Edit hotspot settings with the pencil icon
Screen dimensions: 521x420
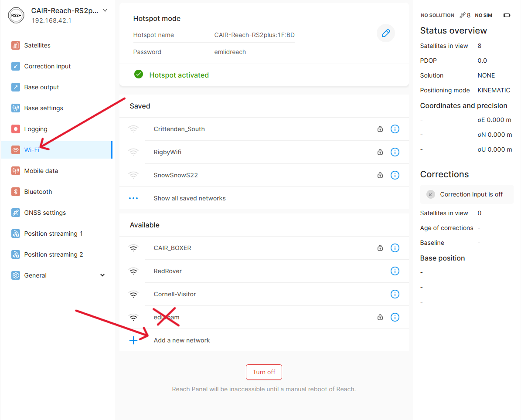click(x=386, y=33)
